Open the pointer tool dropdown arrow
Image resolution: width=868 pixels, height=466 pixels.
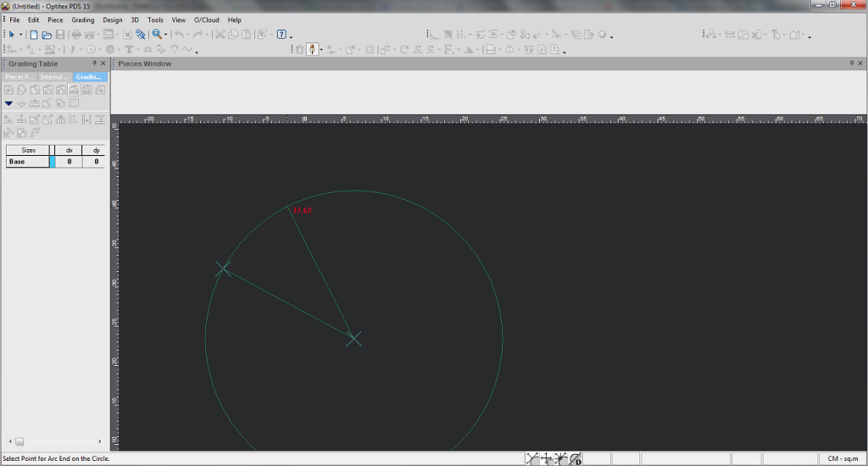pos(20,34)
